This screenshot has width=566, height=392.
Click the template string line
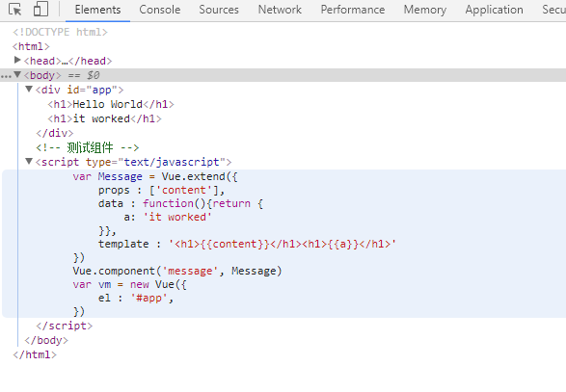pos(247,244)
